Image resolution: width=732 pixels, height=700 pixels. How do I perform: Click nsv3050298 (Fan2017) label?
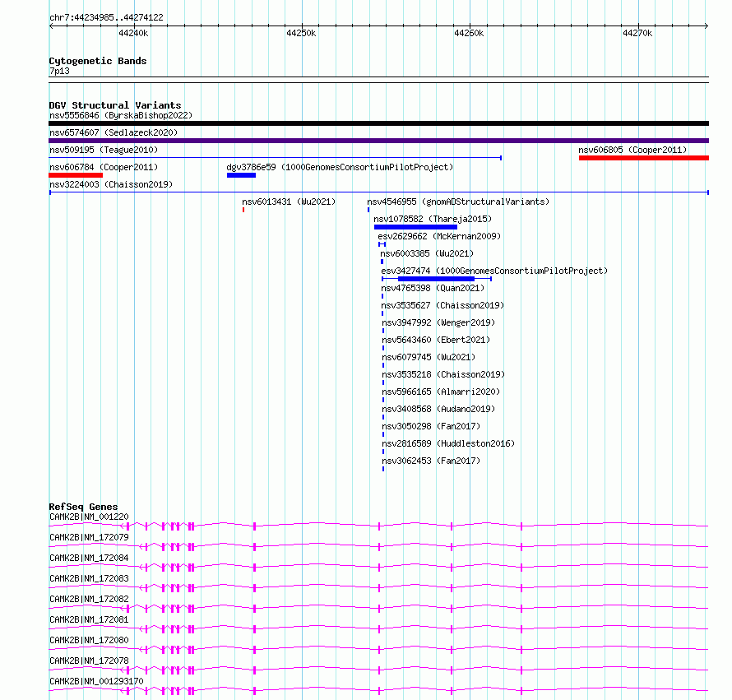click(431, 426)
